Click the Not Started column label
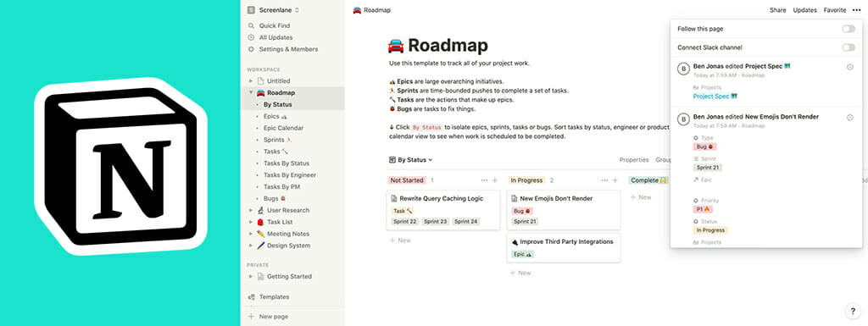Image resolution: width=868 pixels, height=326 pixels. coord(407,180)
